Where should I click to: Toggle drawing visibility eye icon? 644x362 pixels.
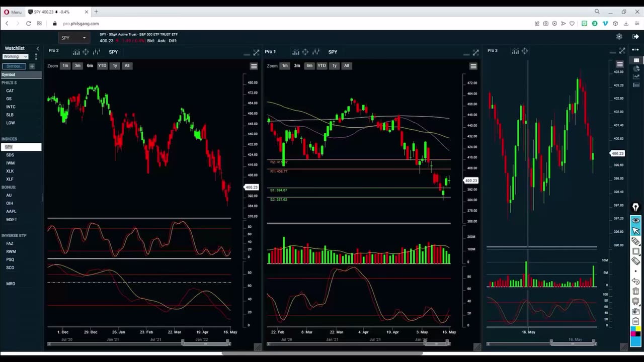tap(636, 221)
